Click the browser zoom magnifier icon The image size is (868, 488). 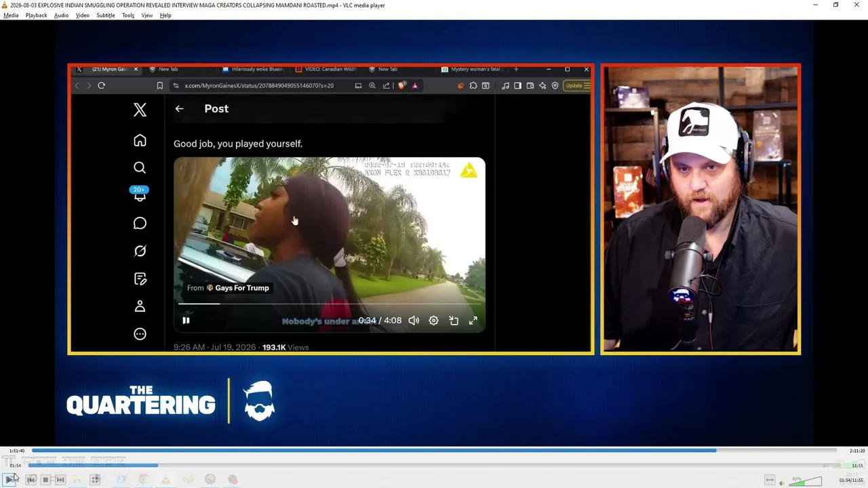point(372,85)
